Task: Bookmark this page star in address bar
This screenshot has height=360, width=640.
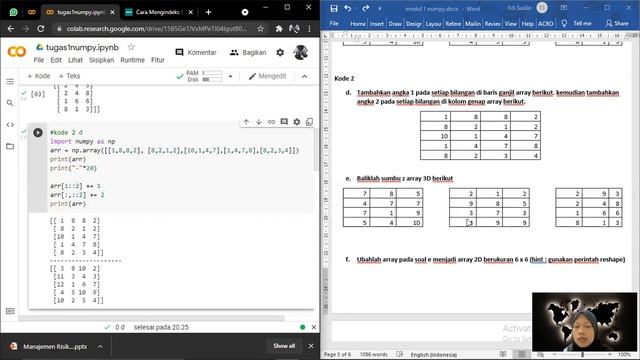Action: [260, 29]
